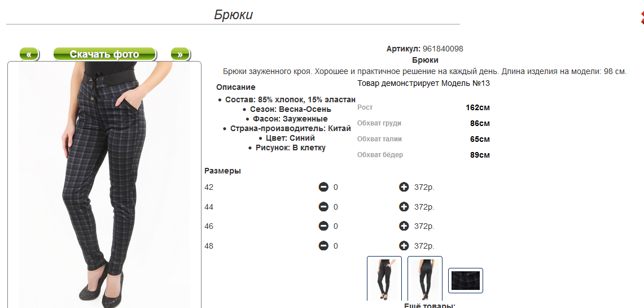
Task: Go to previous photo with « button
Action: point(29,54)
